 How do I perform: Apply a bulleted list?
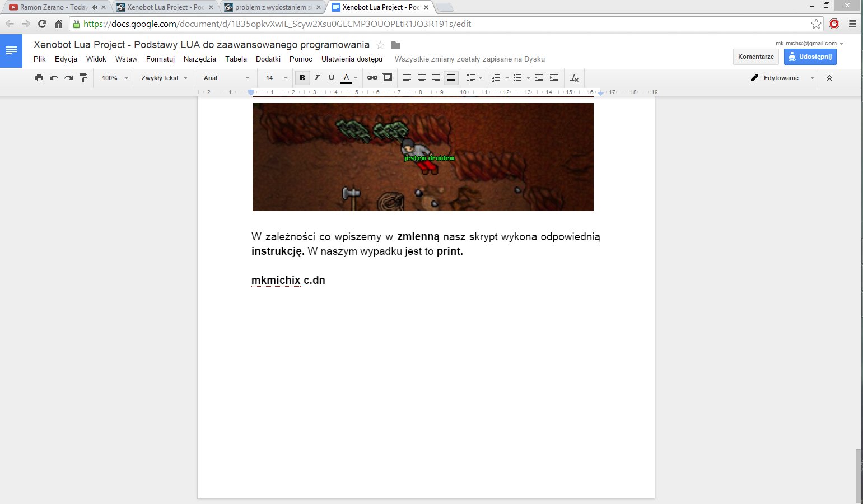click(x=517, y=78)
